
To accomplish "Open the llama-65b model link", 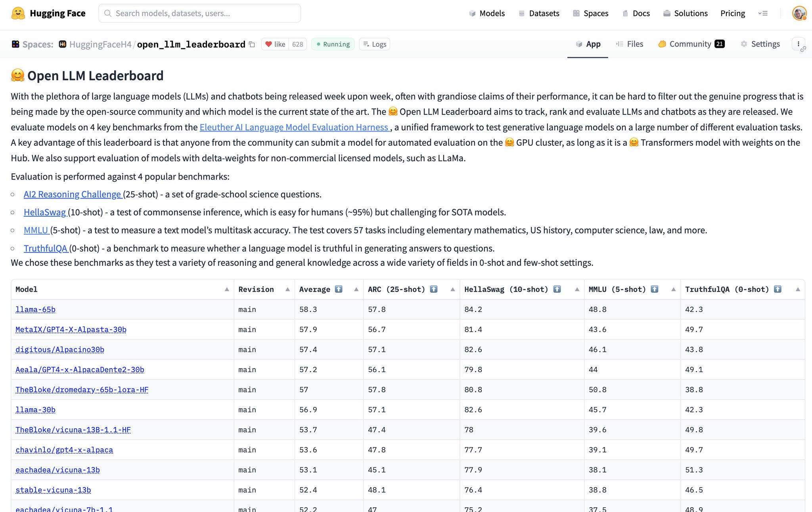I will [35, 309].
